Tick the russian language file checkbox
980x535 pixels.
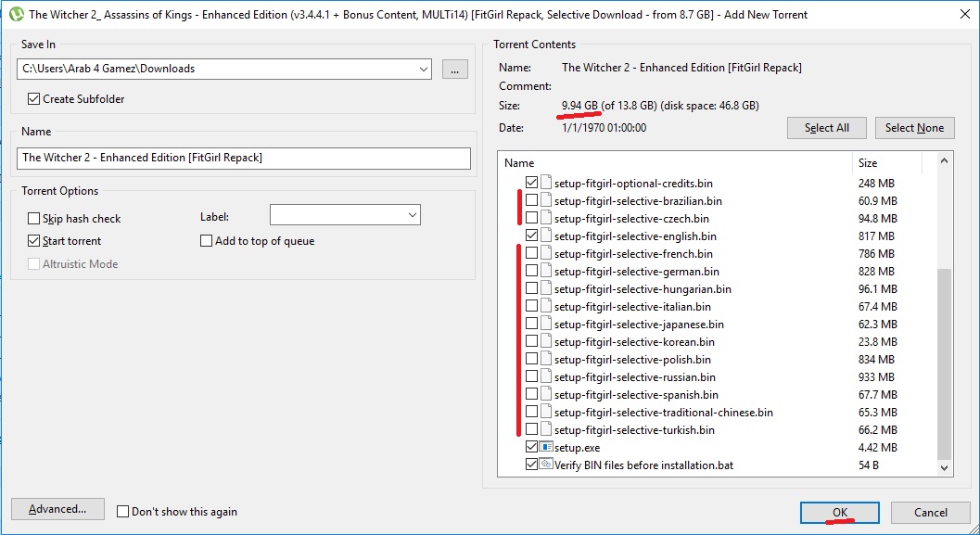[x=531, y=376]
